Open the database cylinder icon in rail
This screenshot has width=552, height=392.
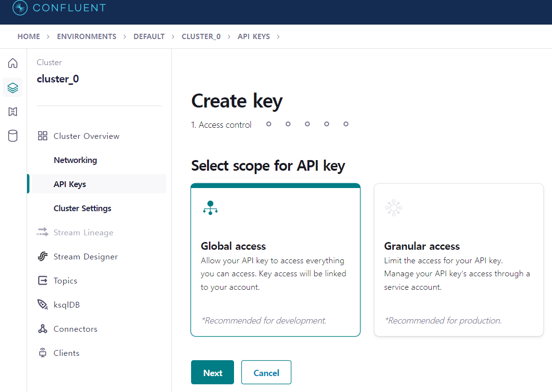click(x=13, y=135)
